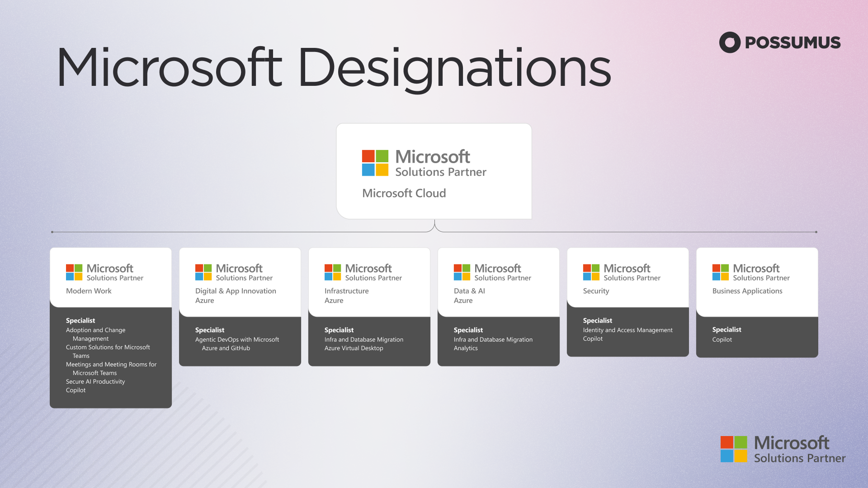The height and width of the screenshot is (488, 868).
Task: Click Copilot under Security specialist
Action: pyautogui.click(x=593, y=339)
